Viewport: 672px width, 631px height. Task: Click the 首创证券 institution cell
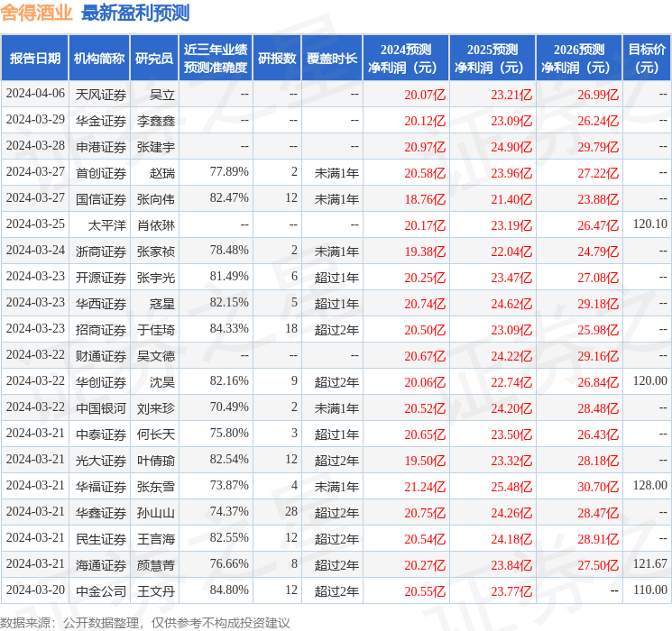point(101,173)
